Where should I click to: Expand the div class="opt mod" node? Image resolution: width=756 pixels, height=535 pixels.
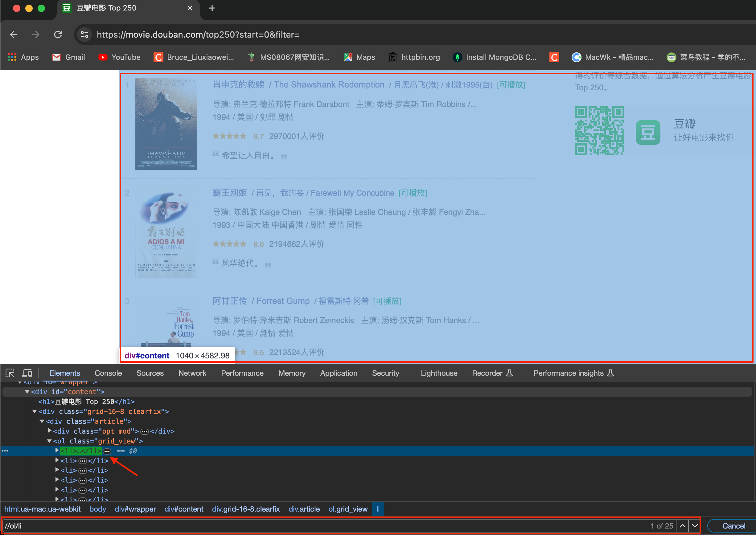[50, 431]
